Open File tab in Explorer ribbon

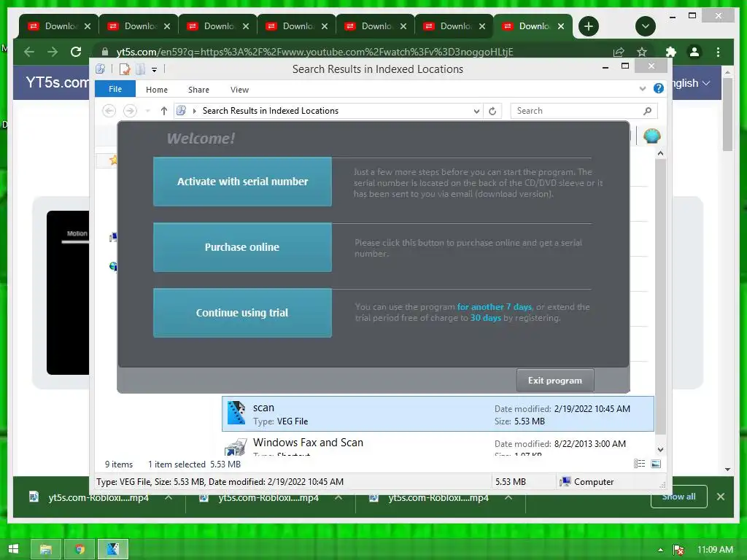(x=115, y=89)
